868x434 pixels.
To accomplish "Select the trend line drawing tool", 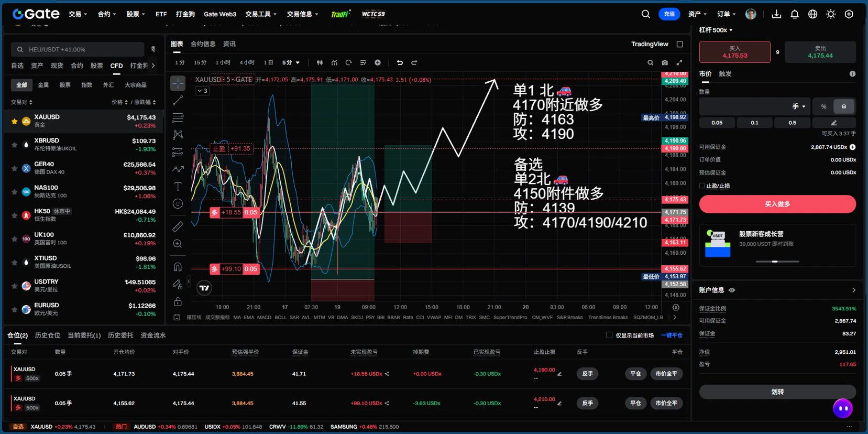I will 178,100.
